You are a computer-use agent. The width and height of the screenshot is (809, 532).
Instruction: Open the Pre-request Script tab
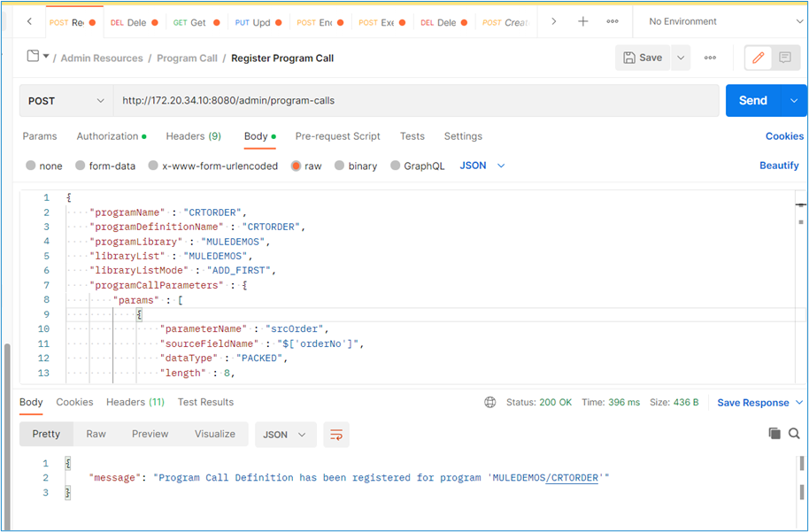pyautogui.click(x=337, y=136)
